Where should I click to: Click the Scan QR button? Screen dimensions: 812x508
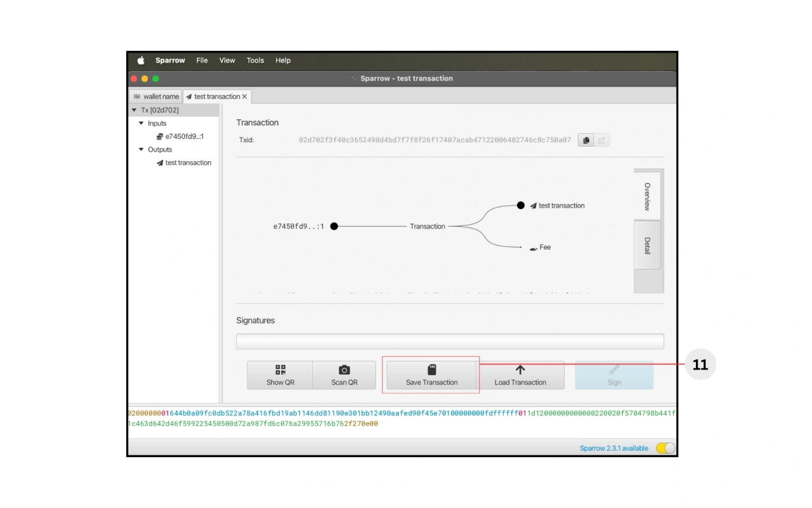[x=344, y=375]
